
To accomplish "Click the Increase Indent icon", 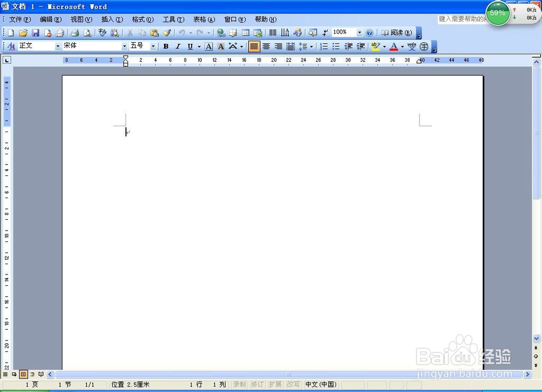I will [360, 46].
